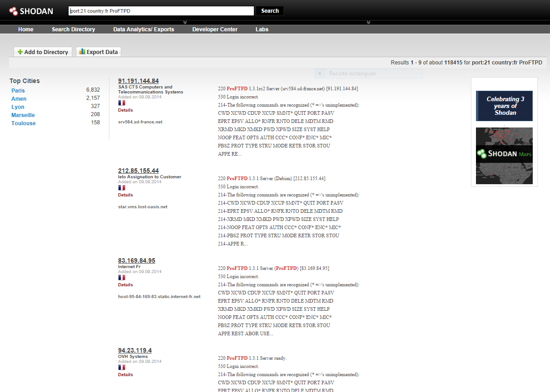
Task: Click SAS CTS Computers organization text
Action: (x=150, y=89)
